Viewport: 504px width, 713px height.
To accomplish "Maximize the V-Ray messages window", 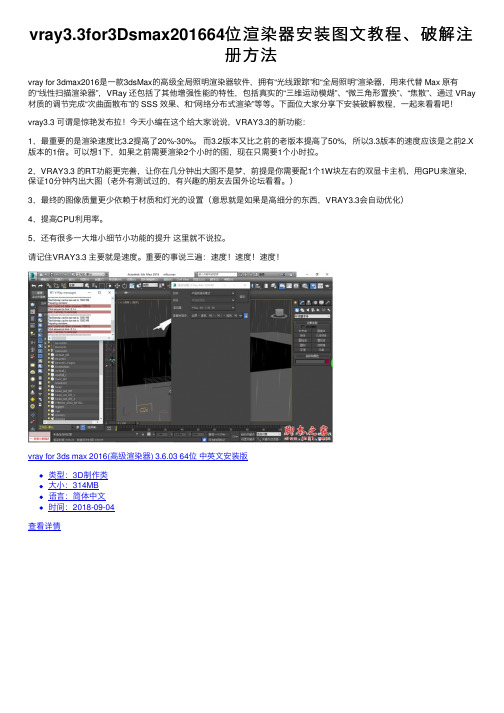I will 99,292.
